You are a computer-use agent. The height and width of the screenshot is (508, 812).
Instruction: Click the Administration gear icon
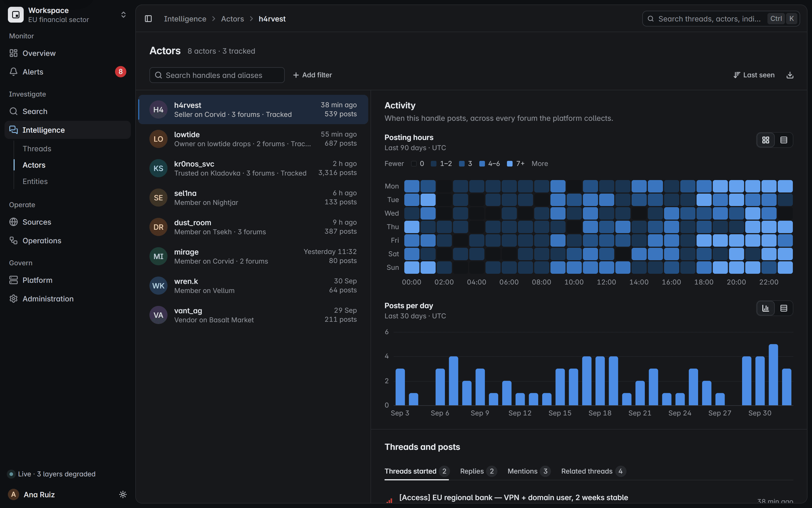(14, 299)
